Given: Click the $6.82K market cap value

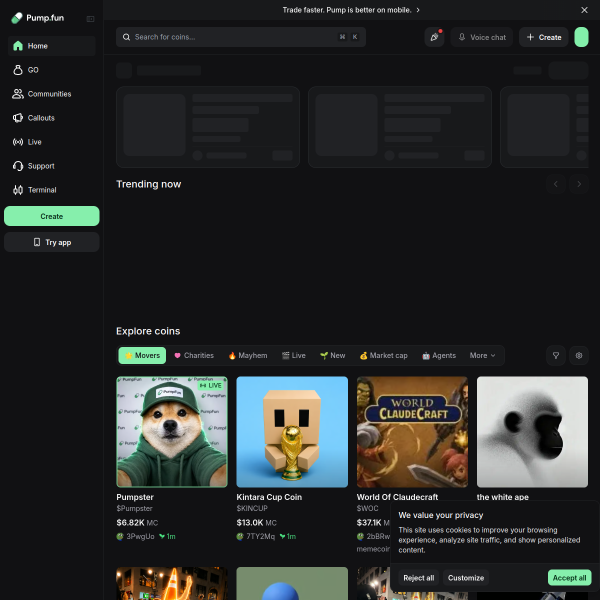Looking at the screenshot, I should 130,523.
